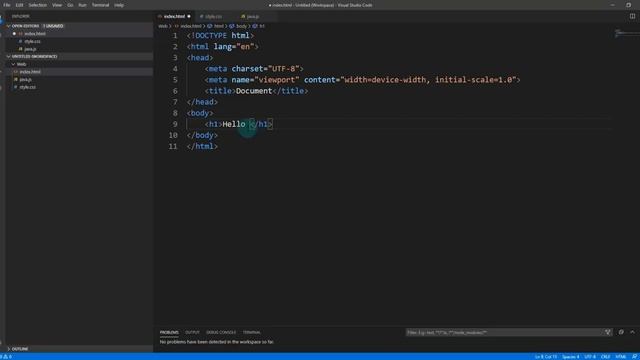
Task: Open the Run menu
Action: click(82, 5)
